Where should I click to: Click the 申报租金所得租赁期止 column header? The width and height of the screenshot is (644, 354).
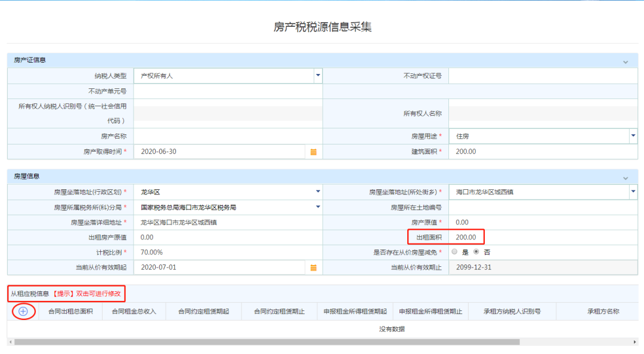(x=431, y=312)
